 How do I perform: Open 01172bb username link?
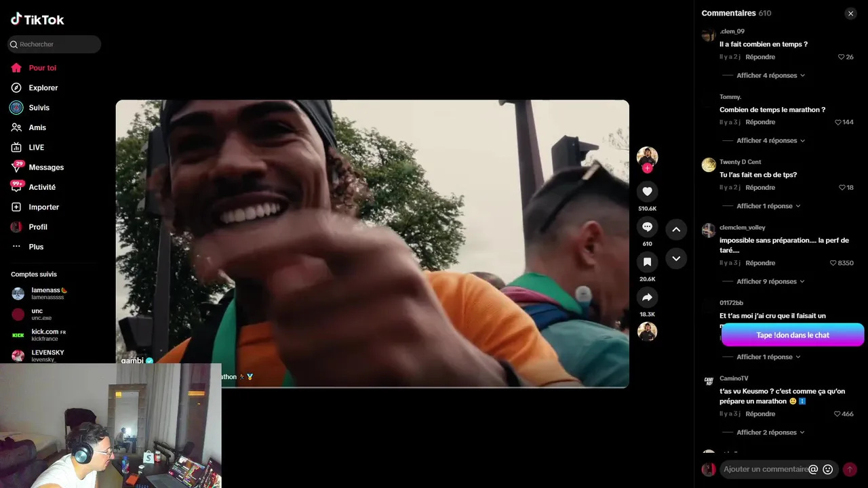[732, 303]
